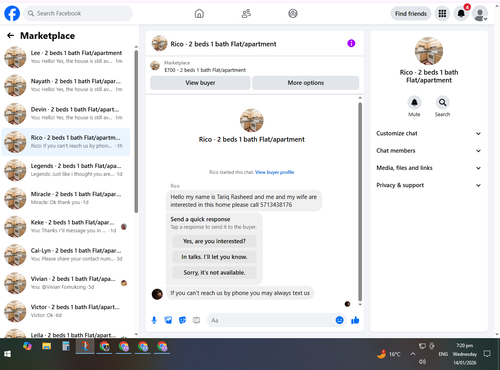Click the weather 16°C taskbar widget
This screenshot has height=370, width=500.
pos(389,354)
